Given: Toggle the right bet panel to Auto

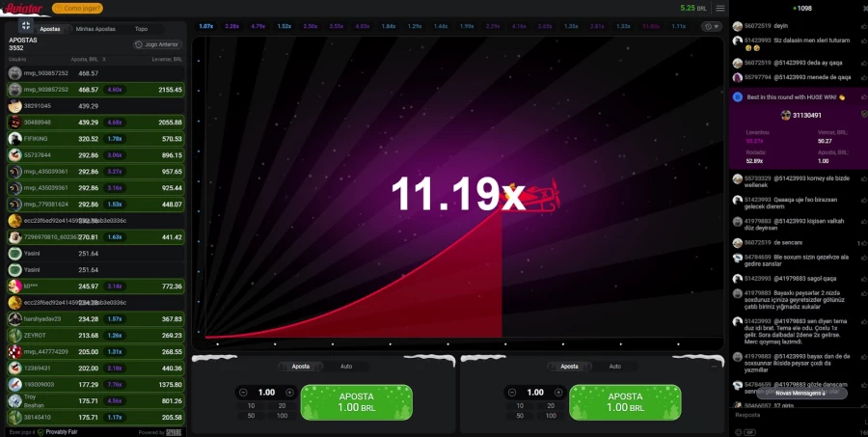Looking at the screenshot, I should point(615,367).
